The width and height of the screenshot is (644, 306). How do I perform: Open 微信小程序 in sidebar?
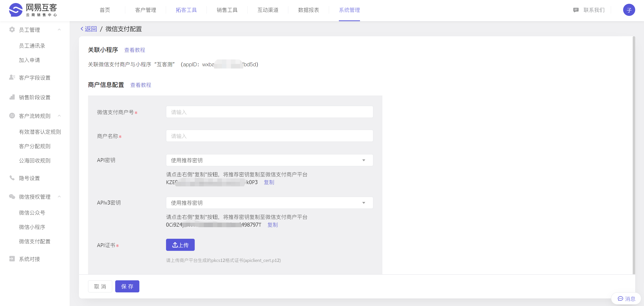point(32,227)
